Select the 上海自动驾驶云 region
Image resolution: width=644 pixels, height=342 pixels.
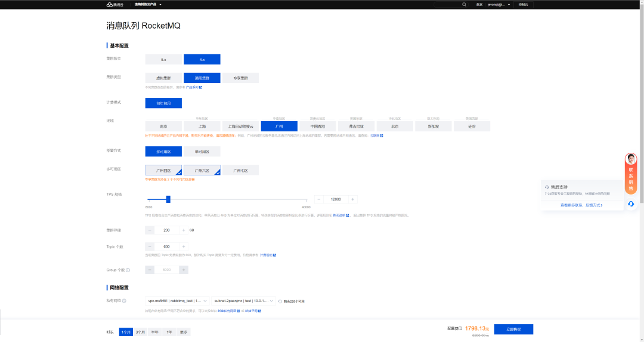click(241, 126)
